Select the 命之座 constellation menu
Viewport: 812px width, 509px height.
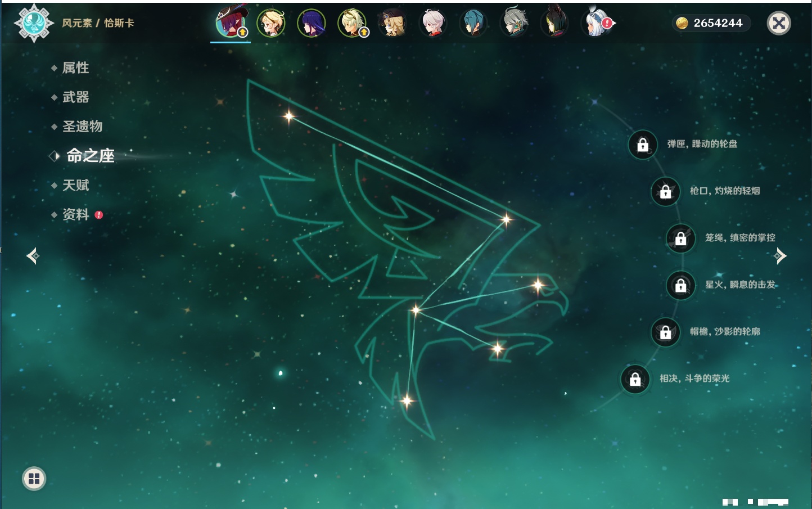tap(90, 156)
